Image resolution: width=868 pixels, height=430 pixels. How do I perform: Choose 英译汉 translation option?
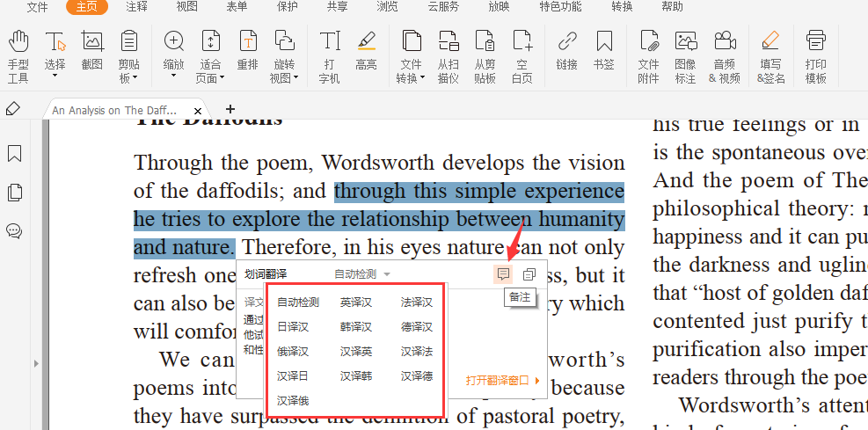[356, 302]
